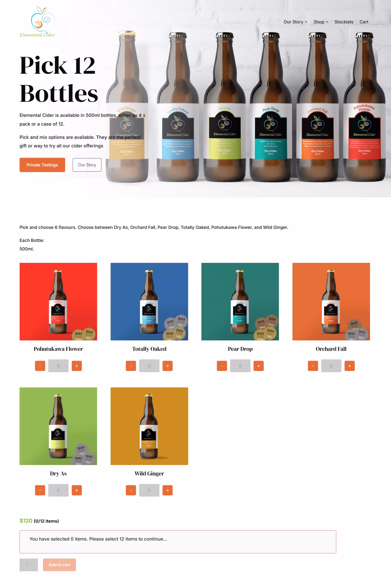Viewport: 391px width, 588px height.
Task: Increase Pohutukawa Flower quantity with plus
Action: pyautogui.click(x=76, y=366)
